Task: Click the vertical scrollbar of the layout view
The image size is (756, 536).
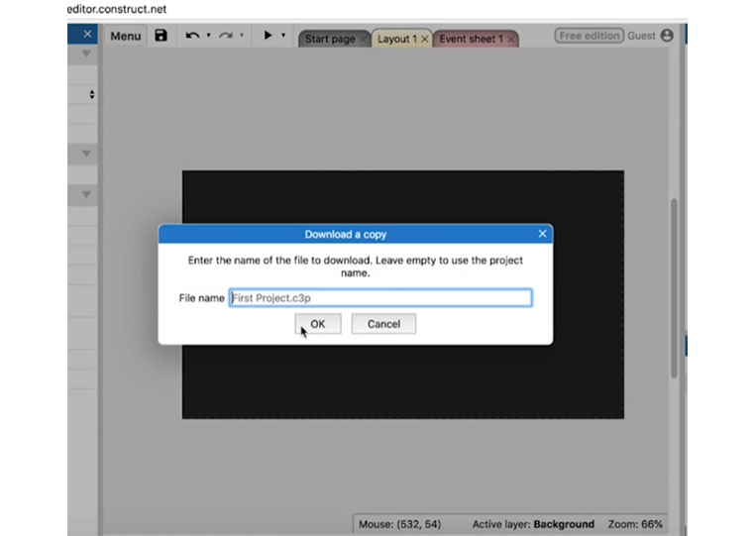Action: [x=674, y=287]
